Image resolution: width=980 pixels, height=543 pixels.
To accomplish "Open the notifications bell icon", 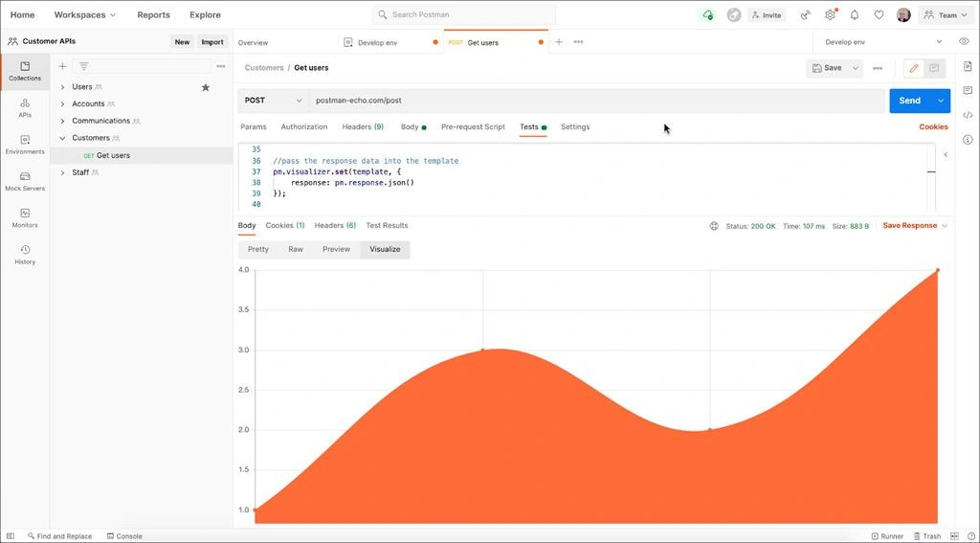I will [x=855, y=15].
